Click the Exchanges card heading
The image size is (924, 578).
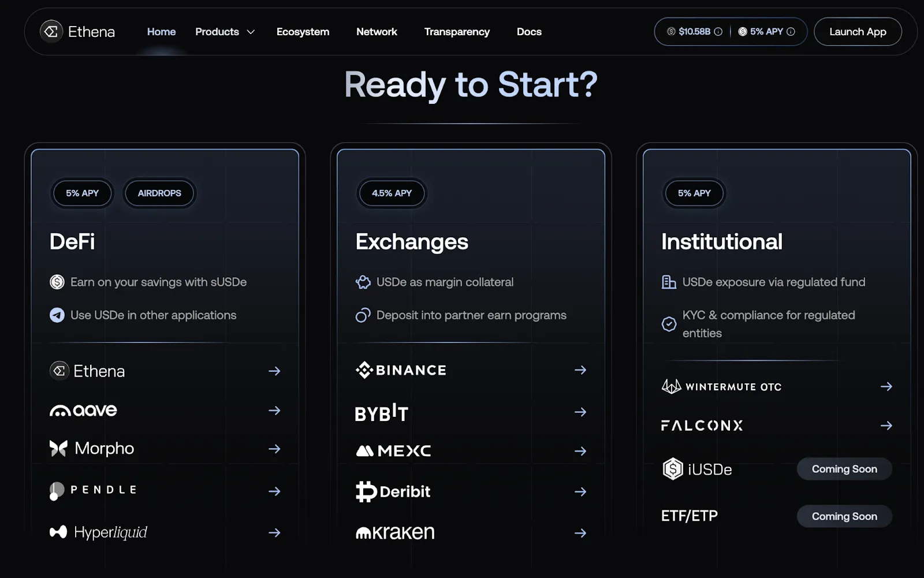click(x=412, y=242)
